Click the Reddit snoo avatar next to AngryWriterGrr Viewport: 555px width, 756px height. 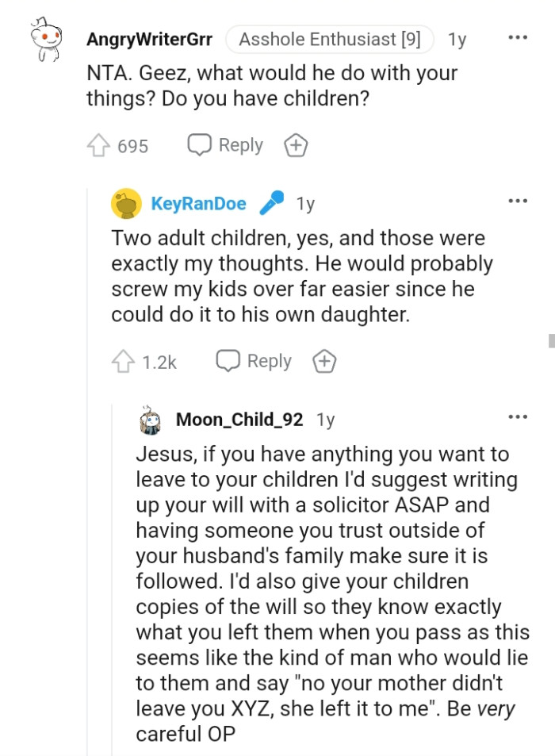point(44,37)
